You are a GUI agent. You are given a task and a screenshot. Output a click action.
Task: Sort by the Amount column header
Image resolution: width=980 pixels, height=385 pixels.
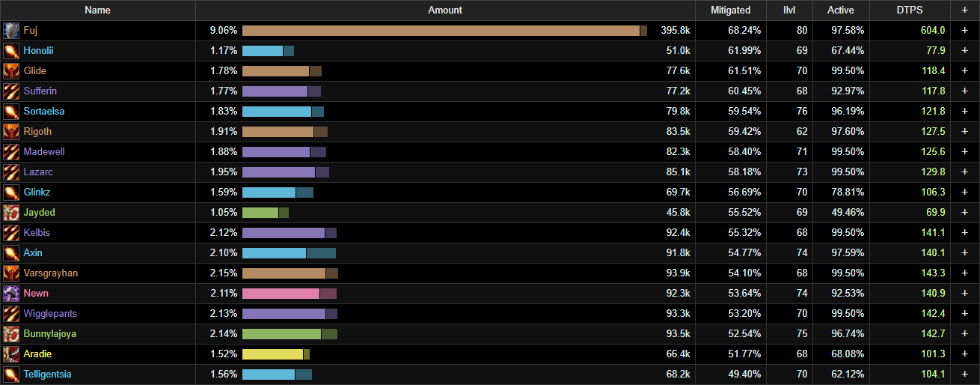pyautogui.click(x=445, y=10)
